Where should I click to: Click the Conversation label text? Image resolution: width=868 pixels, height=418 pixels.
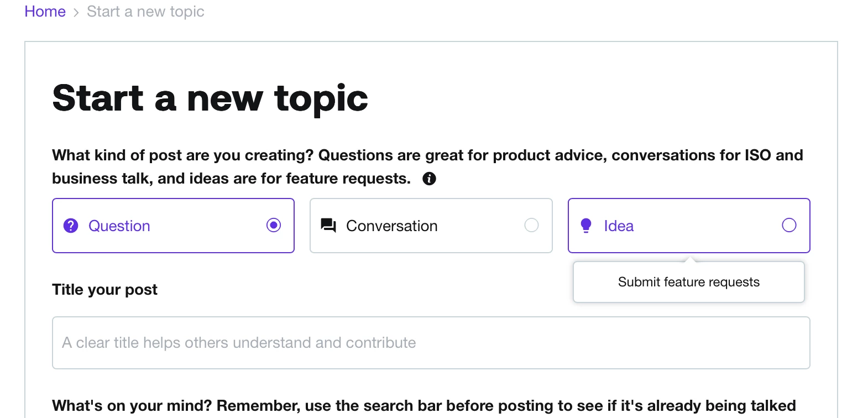pos(392,226)
